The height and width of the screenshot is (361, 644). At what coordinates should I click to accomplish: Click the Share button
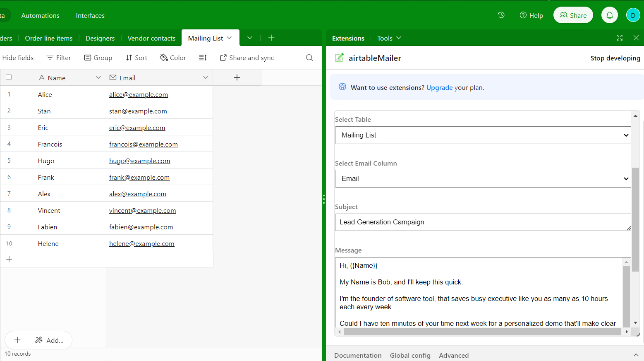coord(573,15)
